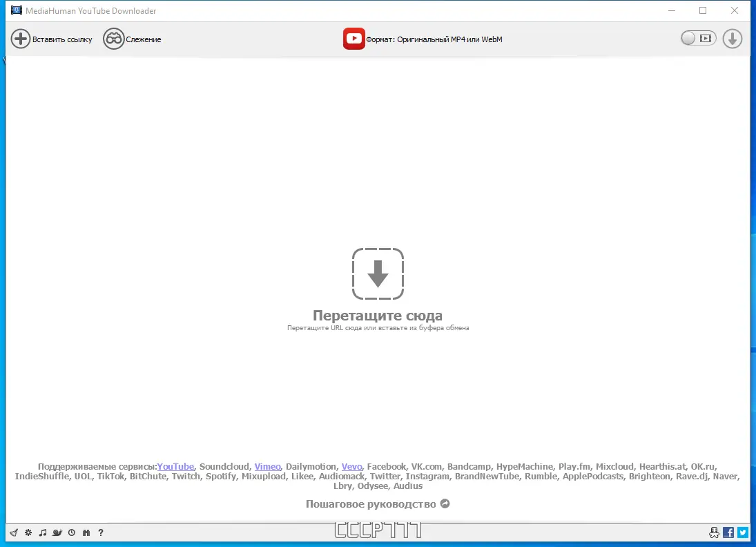Open the Слежение tracking binoculars icon
Screen dimensions: 756x547
point(114,39)
